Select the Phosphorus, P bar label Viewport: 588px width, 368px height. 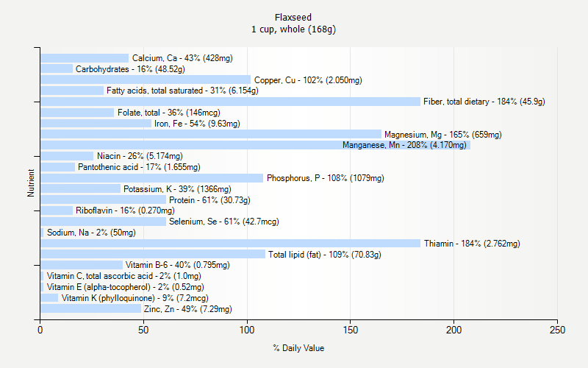[x=325, y=178]
